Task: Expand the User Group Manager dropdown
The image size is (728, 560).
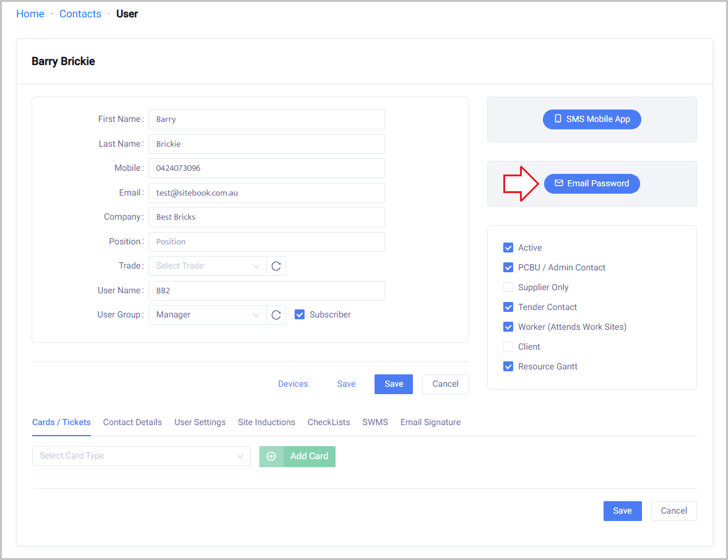Action: pos(207,315)
